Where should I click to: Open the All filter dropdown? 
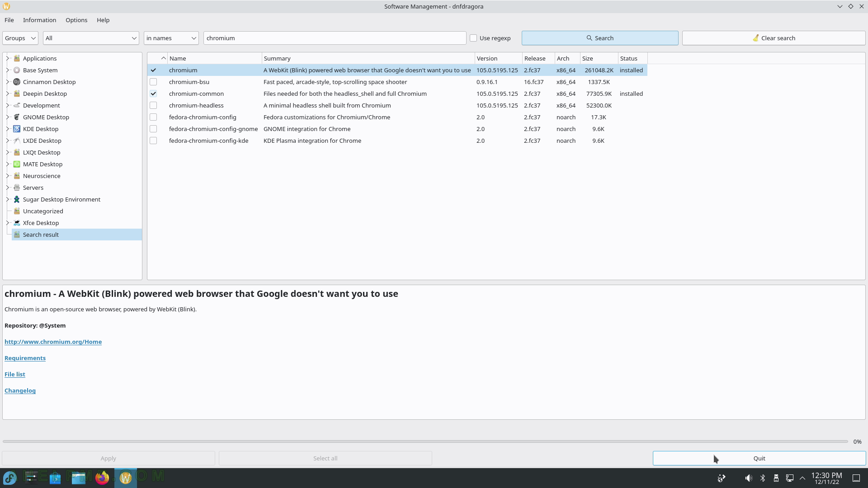point(91,38)
